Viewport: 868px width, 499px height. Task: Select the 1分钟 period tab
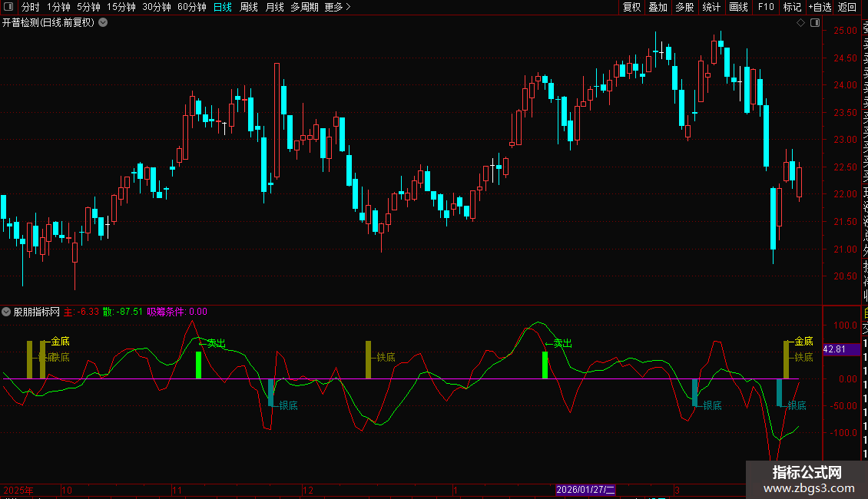click(x=58, y=7)
